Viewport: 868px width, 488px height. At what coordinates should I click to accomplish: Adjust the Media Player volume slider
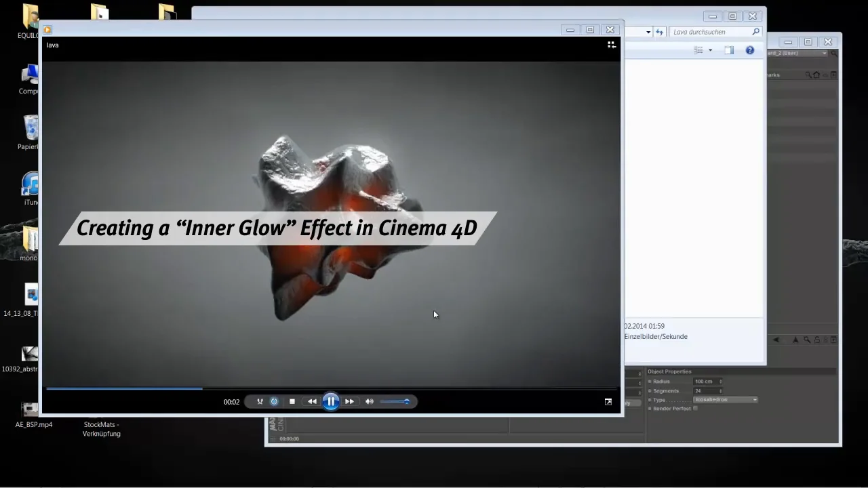click(x=395, y=401)
